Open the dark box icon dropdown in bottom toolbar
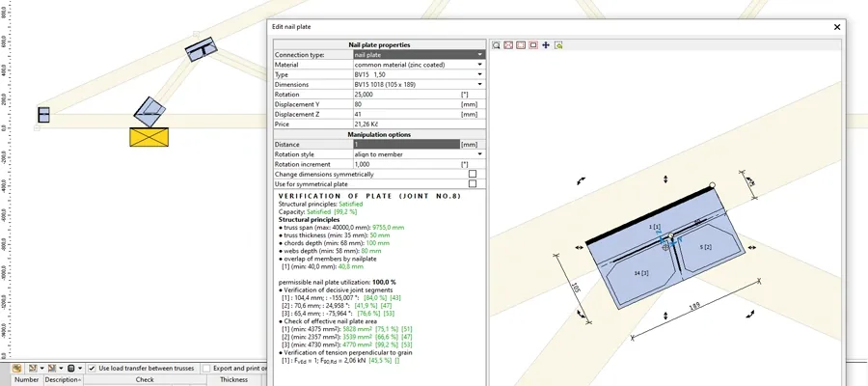 [x=80, y=369]
